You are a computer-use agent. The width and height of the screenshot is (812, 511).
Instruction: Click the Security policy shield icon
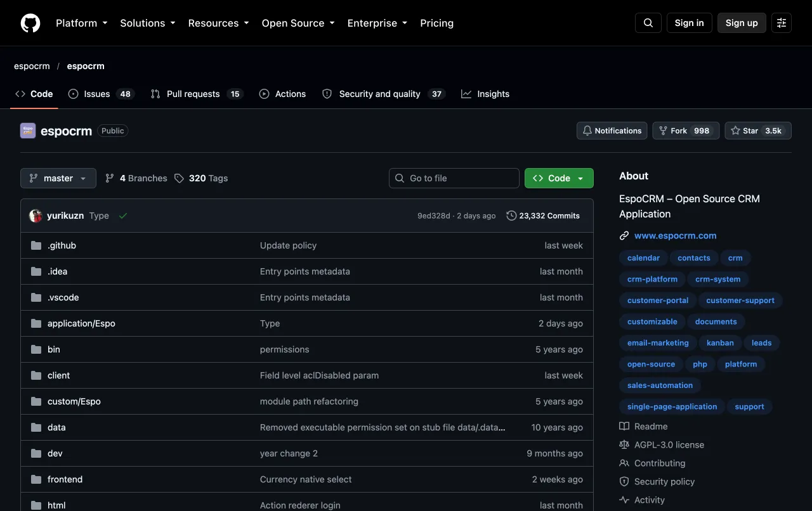click(x=624, y=482)
